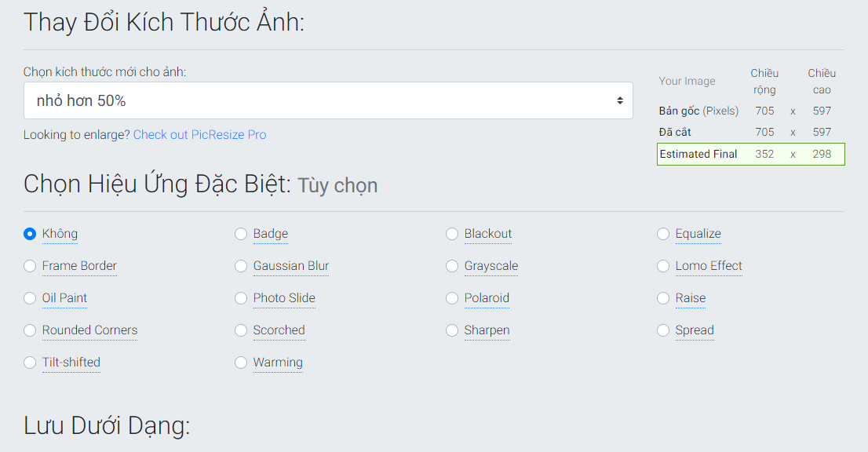The height and width of the screenshot is (452, 868).
Task: Select Gaussian Blur effect
Action: click(241, 266)
